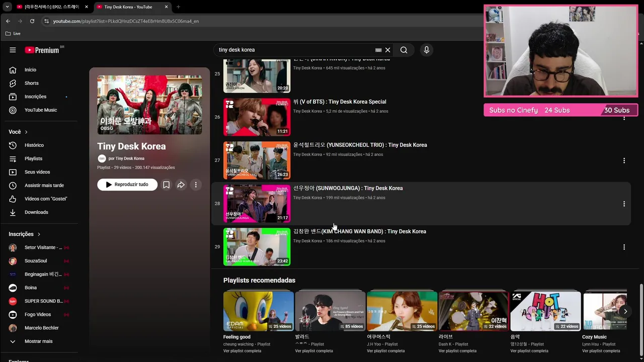Open options for SUNWOOJUNGA video
Image resolution: width=644 pixels, height=362 pixels.
coord(624,204)
